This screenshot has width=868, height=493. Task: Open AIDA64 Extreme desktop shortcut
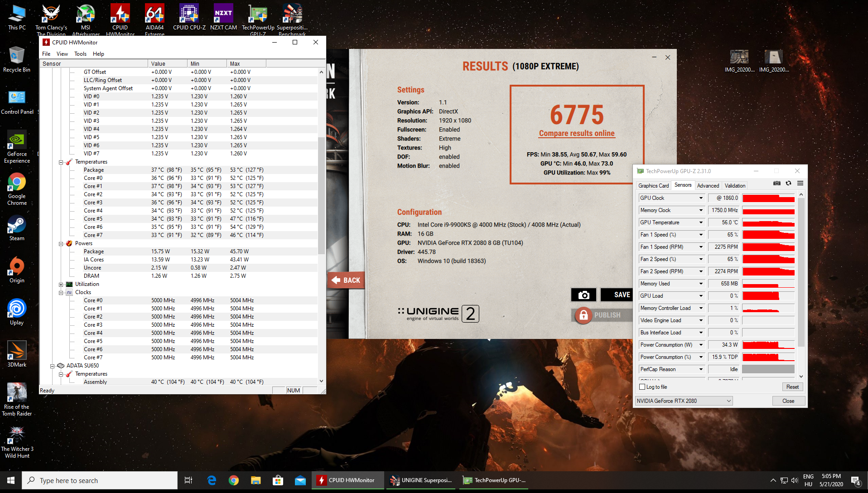tap(154, 19)
